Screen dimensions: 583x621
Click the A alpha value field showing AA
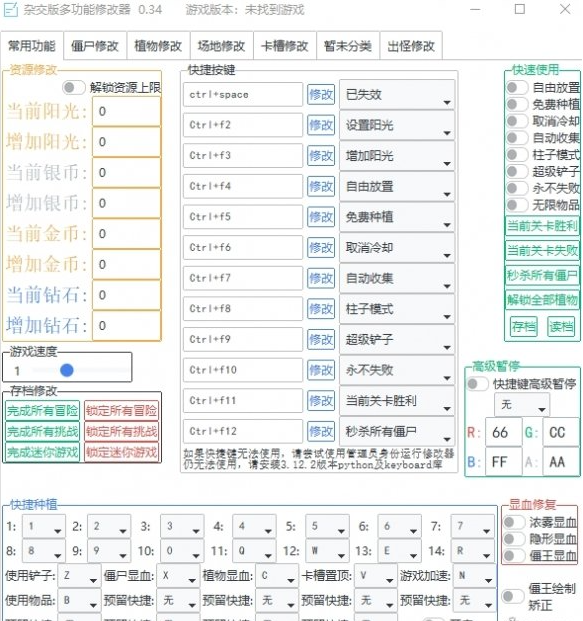[560, 462]
